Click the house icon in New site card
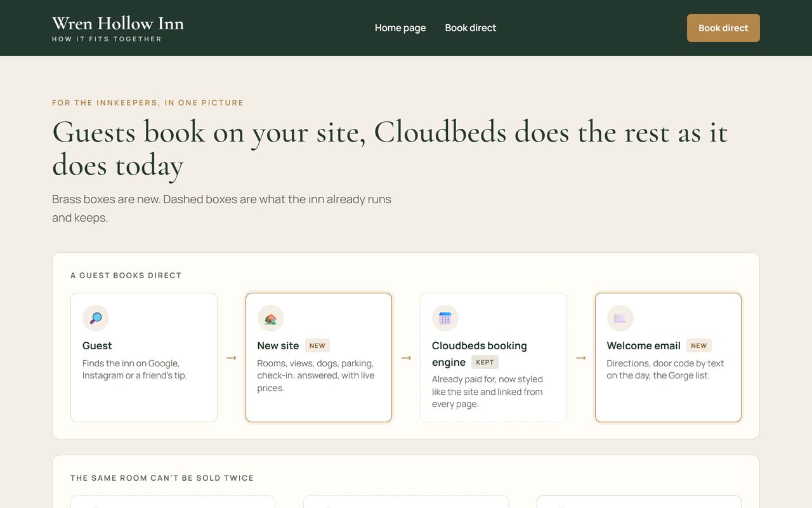Screen dimensions: 812x508 click(x=271, y=318)
